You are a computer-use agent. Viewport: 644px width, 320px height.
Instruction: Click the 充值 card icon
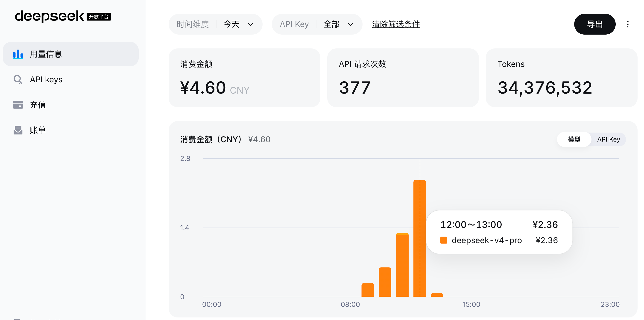18,105
